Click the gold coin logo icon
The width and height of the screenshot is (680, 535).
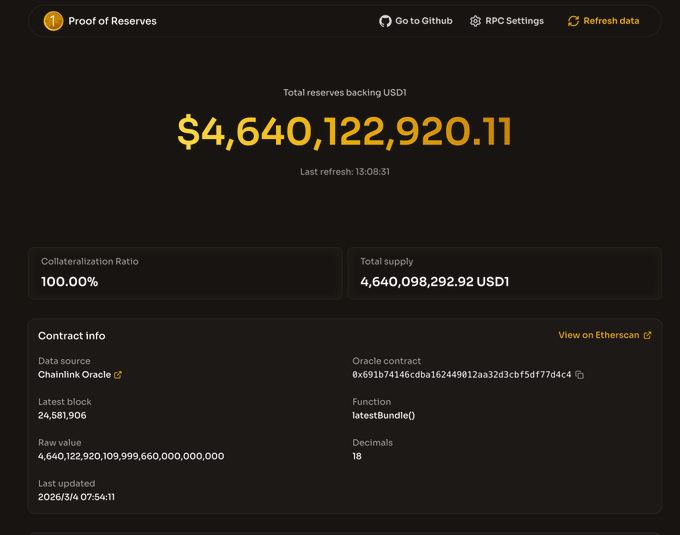pyautogui.click(x=53, y=21)
